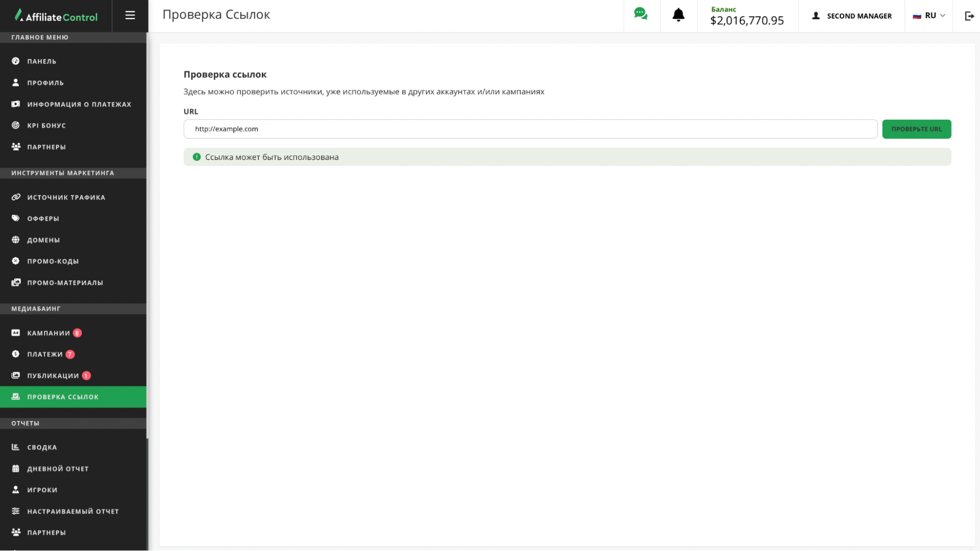980x551 pixels.
Task: Click the KPI Бонус target icon
Action: pos(16,126)
